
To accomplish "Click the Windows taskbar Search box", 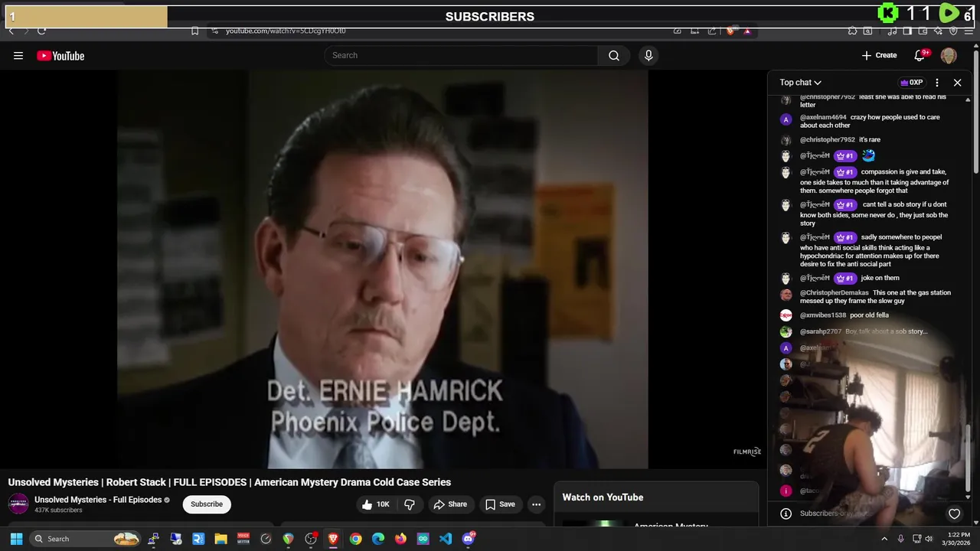I will click(x=86, y=539).
